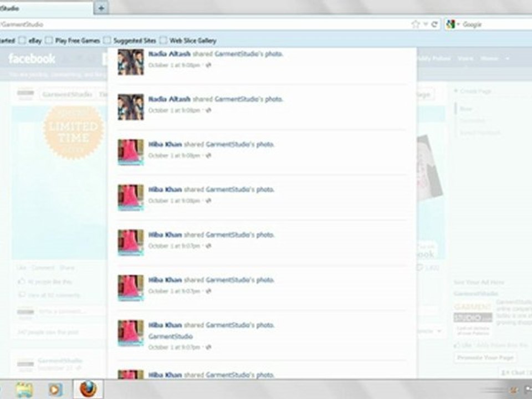The height and width of the screenshot is (399, 532).
Task: Open the URL history dropdown arrow beside the star
Action: pos(426,24)
